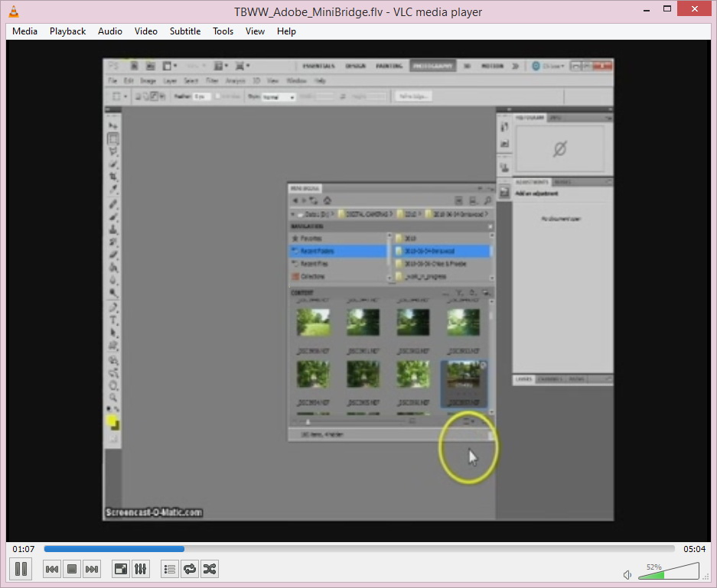Skip to the previous media item
Image resolution: width=717 pixels, height=588 pixels.
click(52, 569)
